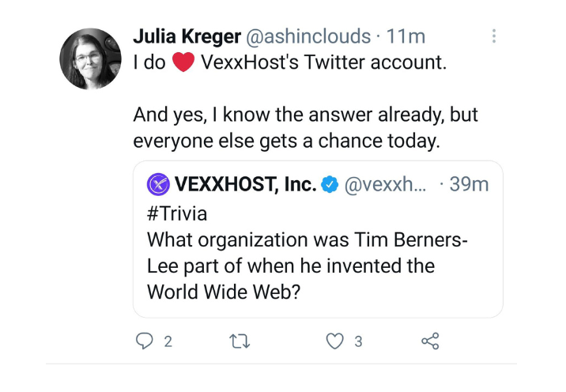This screenshot has height=392, width=566.
Task: Click the reply count number 2
Action: pyautogui.click(x=167, y=342)
